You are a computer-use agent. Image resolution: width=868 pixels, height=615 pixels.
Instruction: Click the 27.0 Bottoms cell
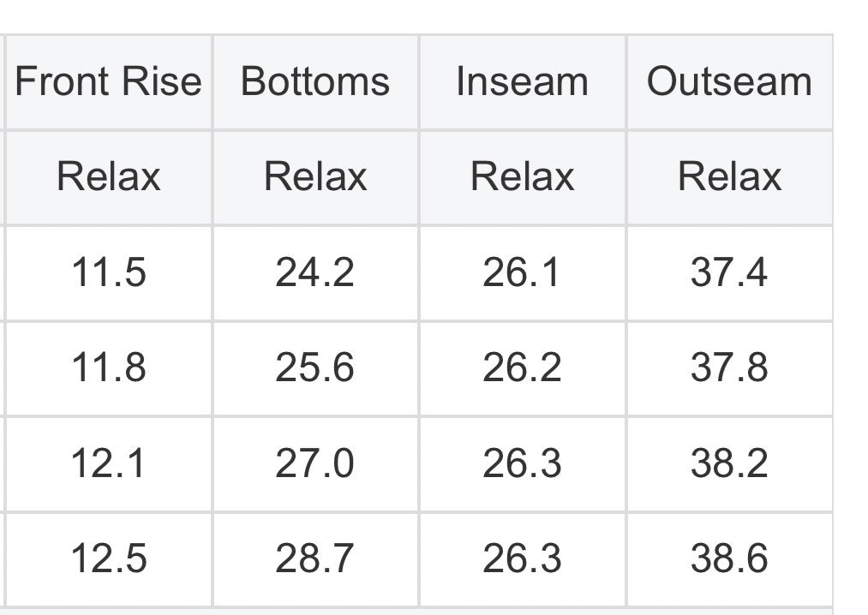(315, 464)
